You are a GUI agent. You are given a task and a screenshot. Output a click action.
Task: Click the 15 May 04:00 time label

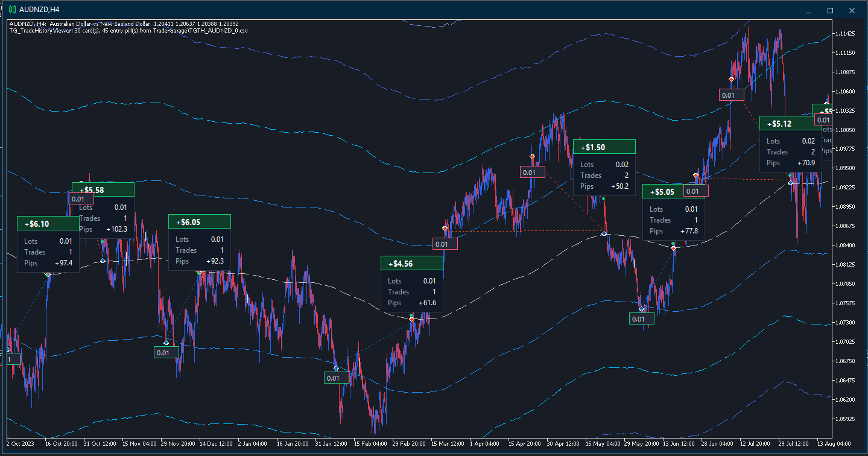tap(602, 442)
